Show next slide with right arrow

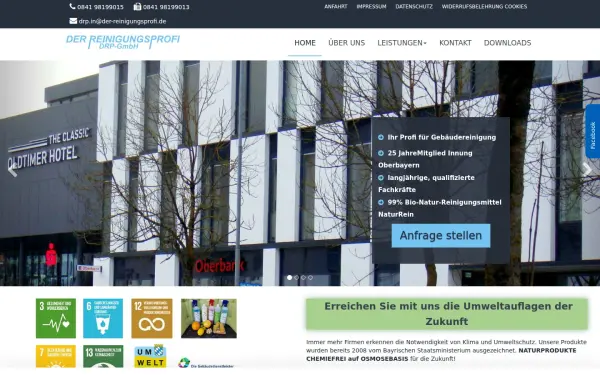pos(587,170)
